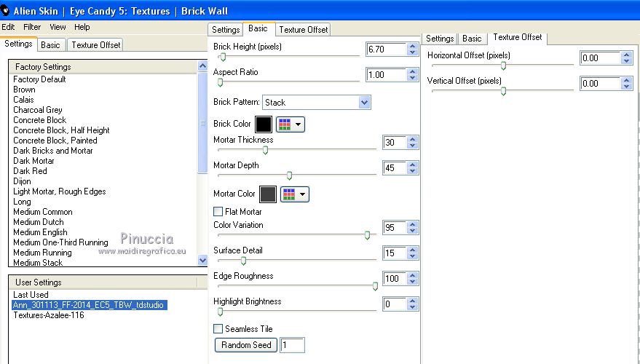This screenshot has height=364, width=640.
Task: Select the Textures-Azalee-116 user setting
Action: [x=49, y=315]
